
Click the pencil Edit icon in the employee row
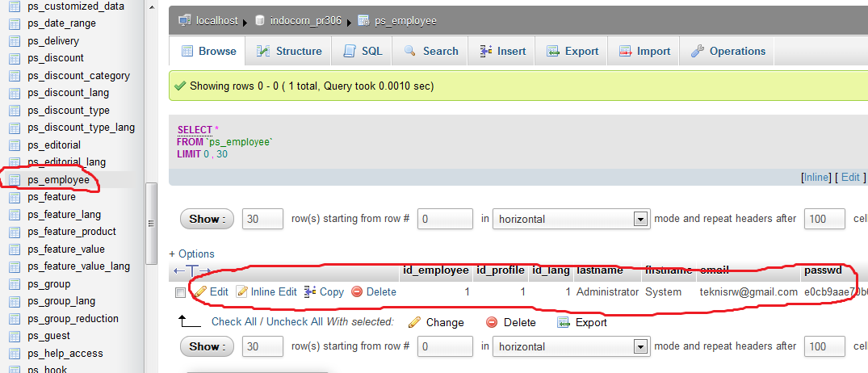(199, 291)
